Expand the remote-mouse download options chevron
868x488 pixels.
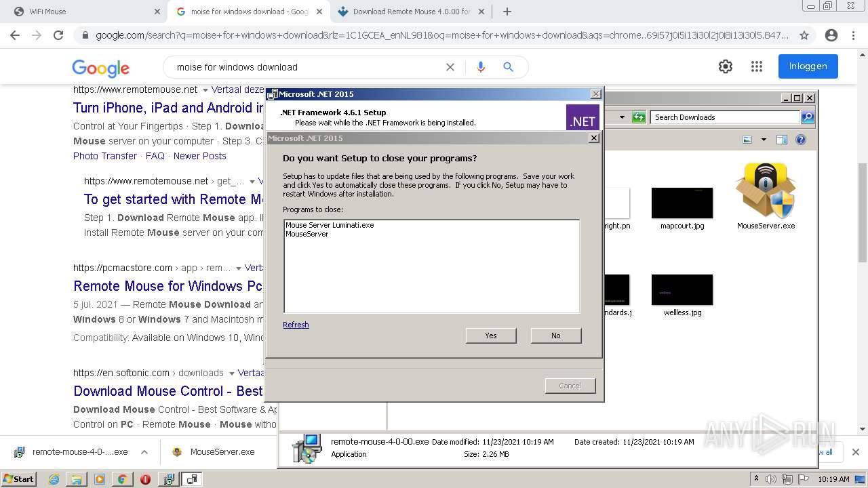click(x=144, y=452)
